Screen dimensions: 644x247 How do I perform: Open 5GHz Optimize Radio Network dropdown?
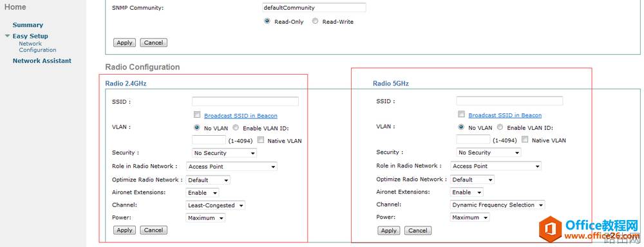click(472, 179)
